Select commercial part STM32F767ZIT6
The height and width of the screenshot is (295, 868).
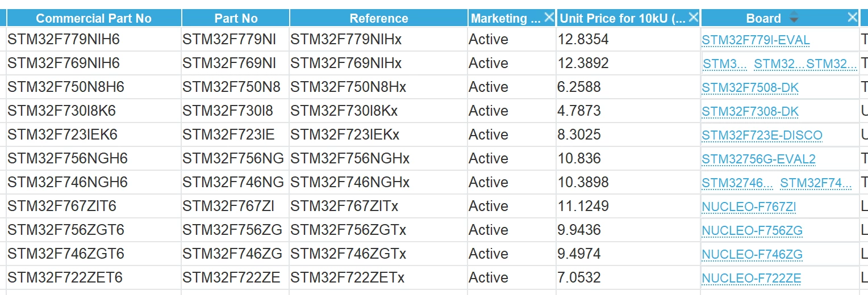pos(61,206)
